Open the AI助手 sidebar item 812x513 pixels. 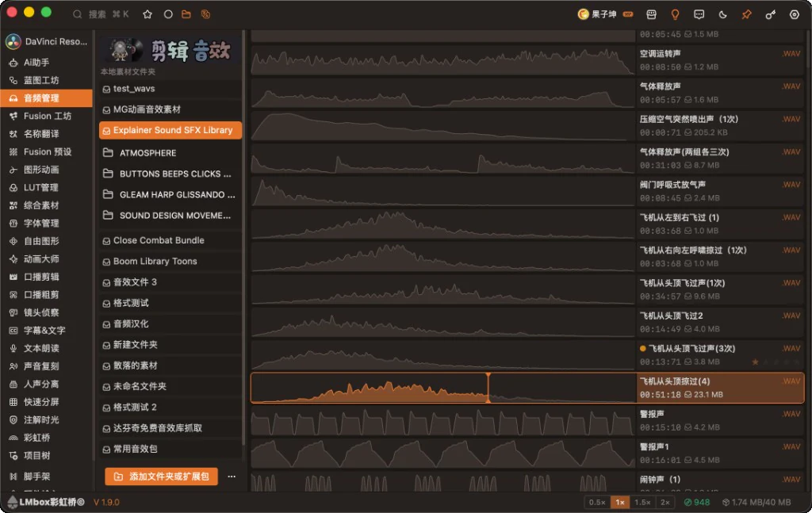46,63
